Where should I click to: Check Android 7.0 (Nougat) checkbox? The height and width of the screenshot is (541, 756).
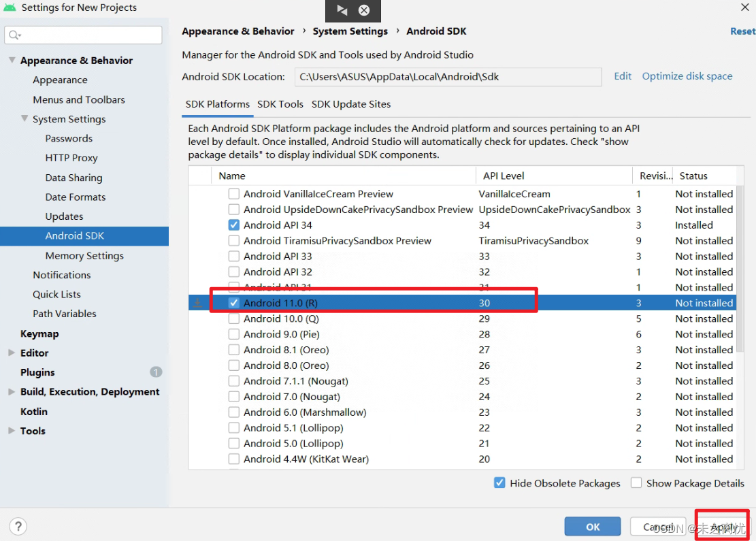tap(234, 396)
